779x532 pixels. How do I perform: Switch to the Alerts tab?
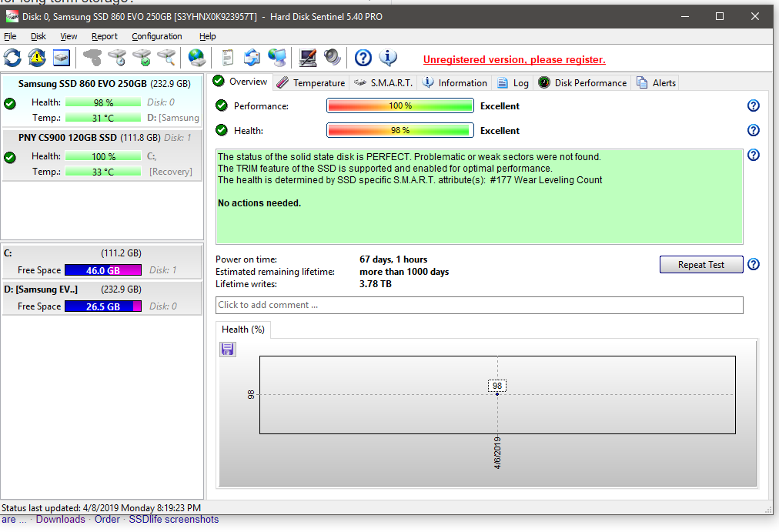(657, 83)
